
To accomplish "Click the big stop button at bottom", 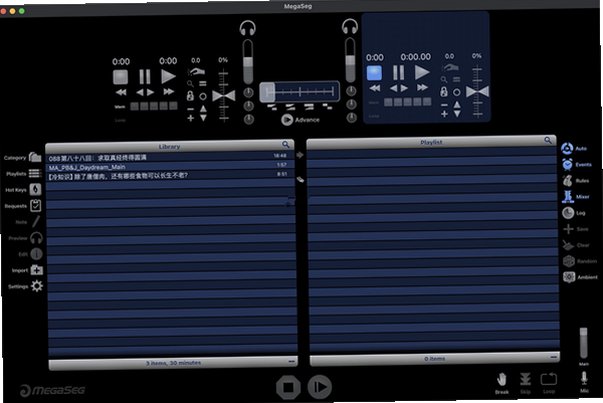I will pos(288,387).
